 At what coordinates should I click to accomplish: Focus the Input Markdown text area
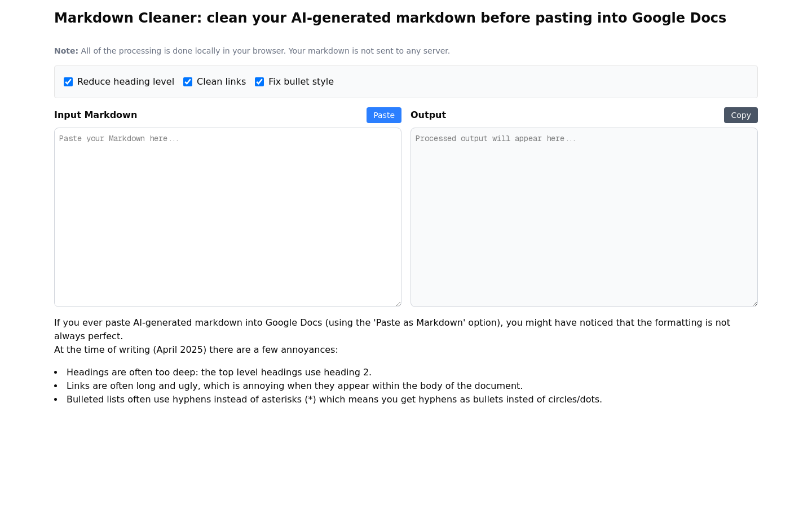(228, 217)
